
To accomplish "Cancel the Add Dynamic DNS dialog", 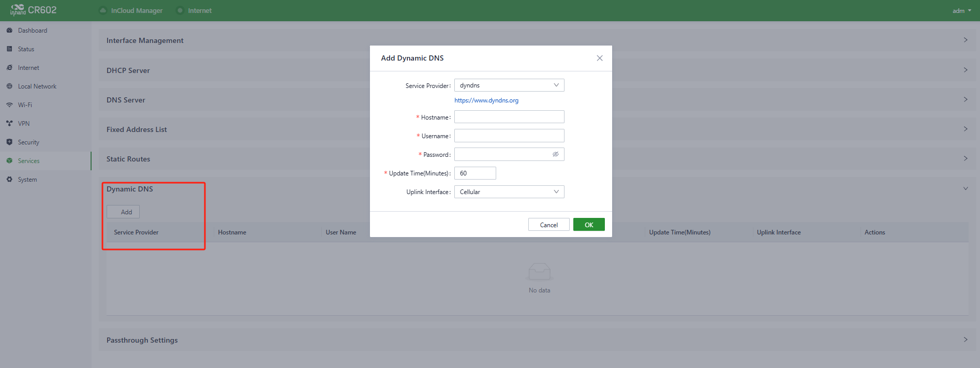I will 549,225.
